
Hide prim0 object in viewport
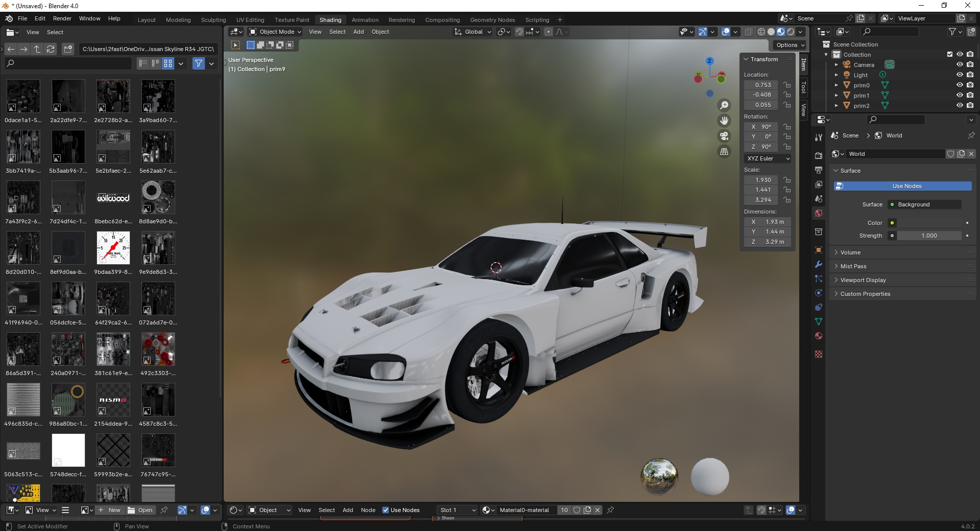(960, 85)
